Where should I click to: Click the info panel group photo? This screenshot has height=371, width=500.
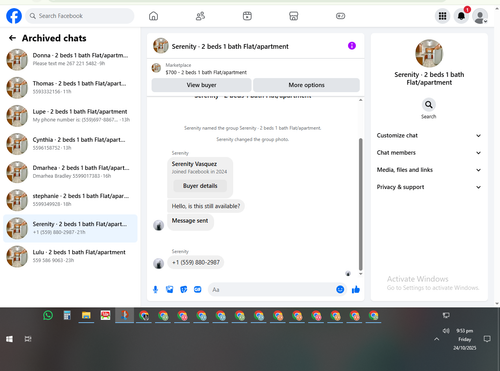(429, 53)
